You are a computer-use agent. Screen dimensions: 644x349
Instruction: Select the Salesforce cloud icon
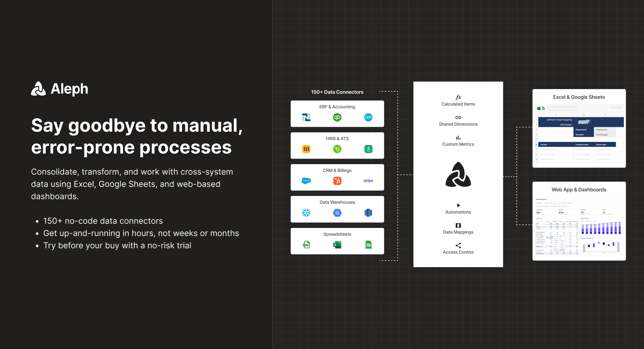point(306,181)
